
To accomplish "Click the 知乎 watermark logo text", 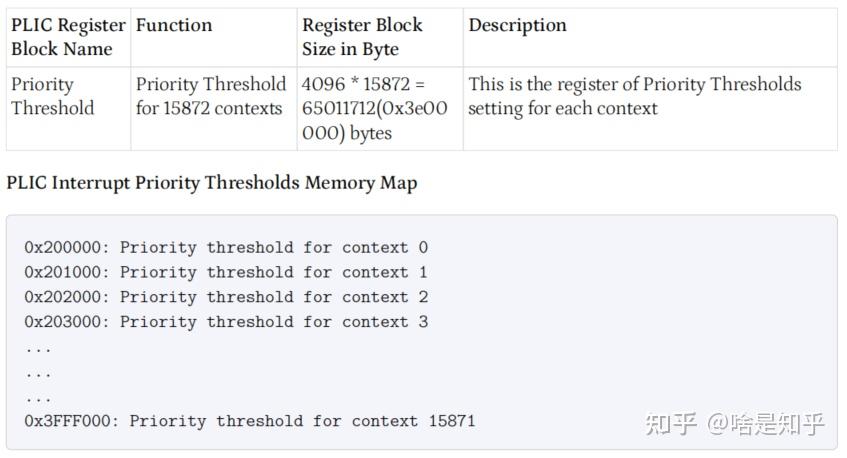I will click(x=672, y=424).
